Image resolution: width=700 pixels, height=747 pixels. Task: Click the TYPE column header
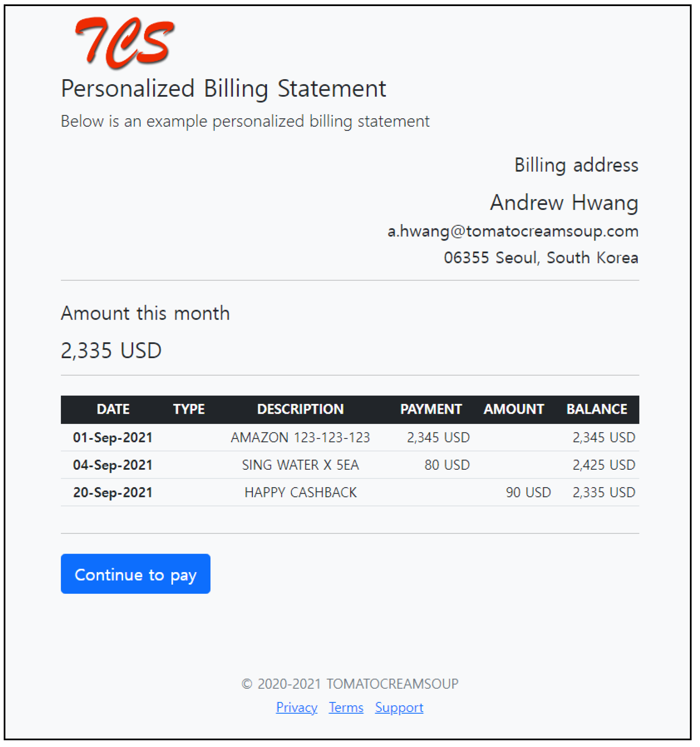(189, 409)
